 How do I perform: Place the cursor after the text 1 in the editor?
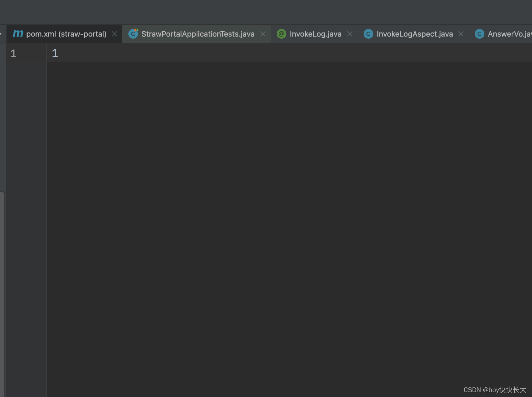click(x=59, y=53)
